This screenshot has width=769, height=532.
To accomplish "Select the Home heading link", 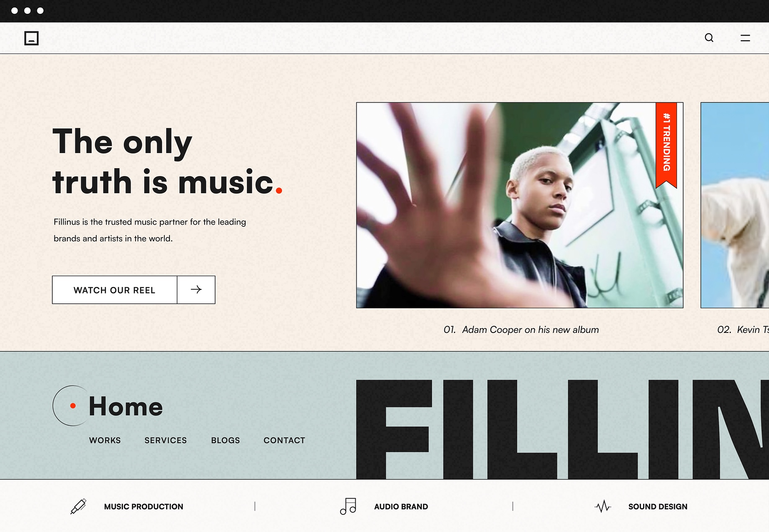I will 126,406.
